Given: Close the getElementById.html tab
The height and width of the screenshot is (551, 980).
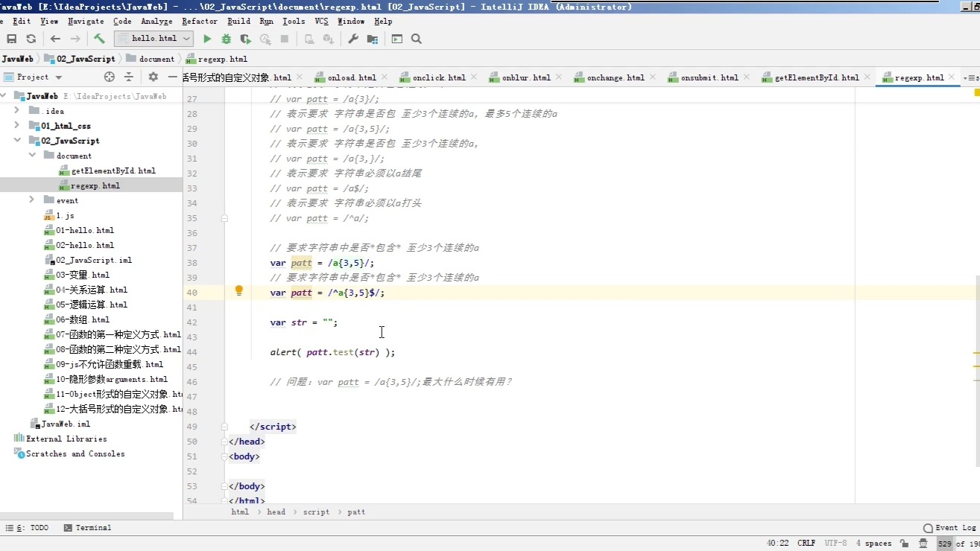Looking at the screenshot, I should click(x=867, y=77).
